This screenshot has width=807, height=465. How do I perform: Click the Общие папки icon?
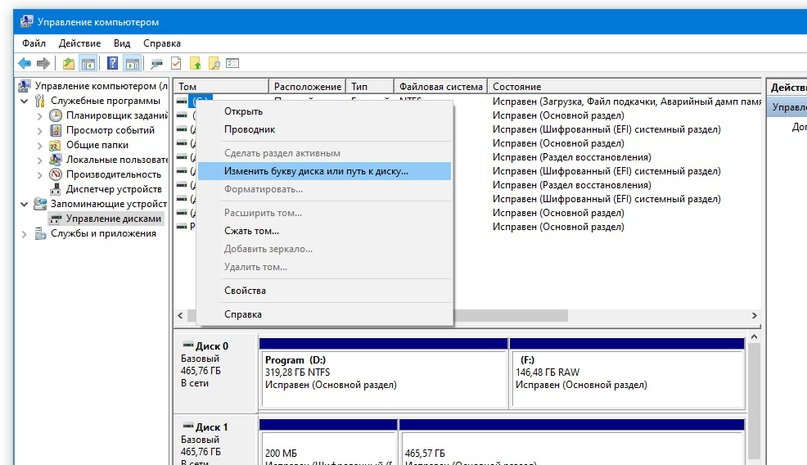tap(56, 145)
